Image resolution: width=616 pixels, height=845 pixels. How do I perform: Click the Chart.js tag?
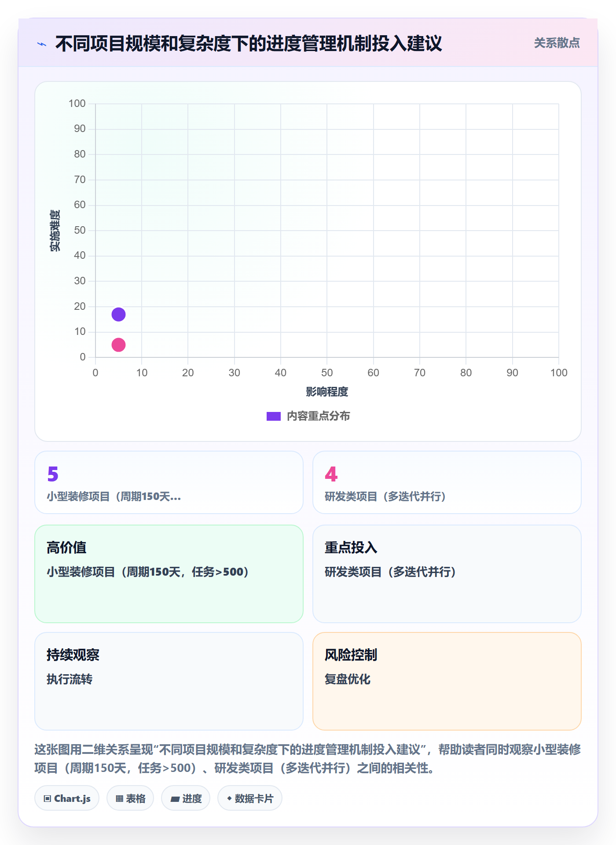tap(67, 798)
